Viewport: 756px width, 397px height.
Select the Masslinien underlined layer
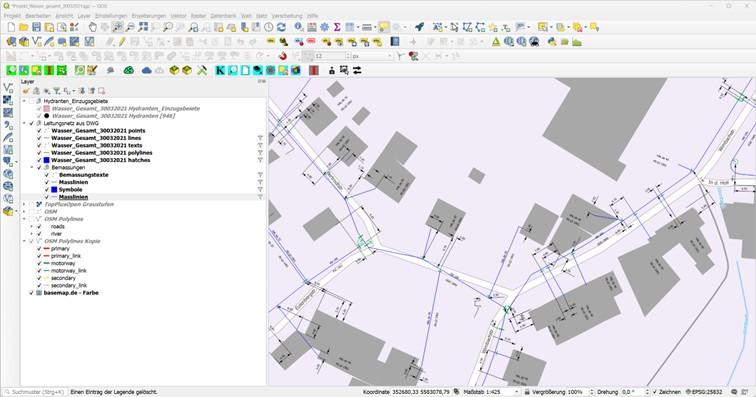point(73,197)
